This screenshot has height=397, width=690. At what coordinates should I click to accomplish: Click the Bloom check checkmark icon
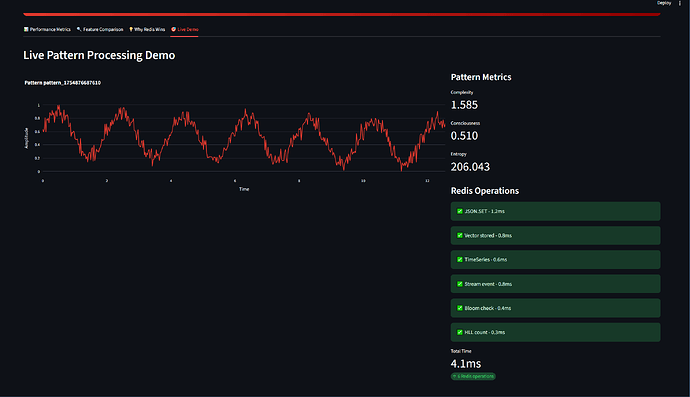click(460, 308)
